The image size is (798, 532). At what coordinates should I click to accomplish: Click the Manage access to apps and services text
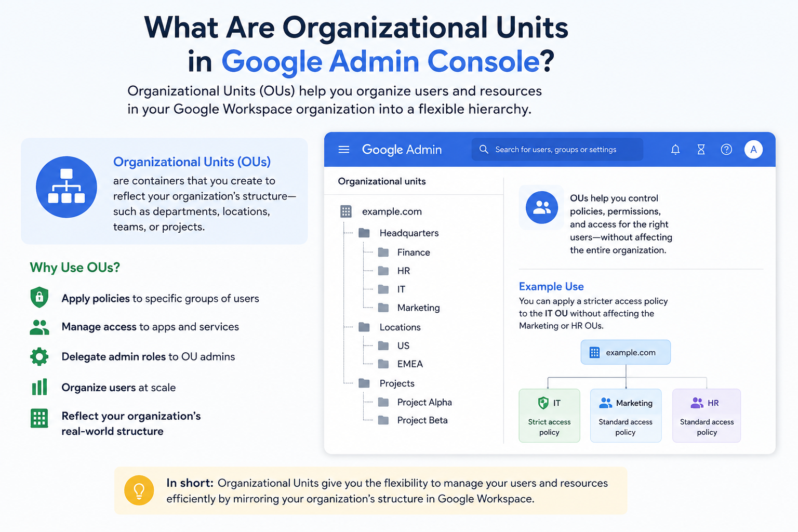(150, 327)
